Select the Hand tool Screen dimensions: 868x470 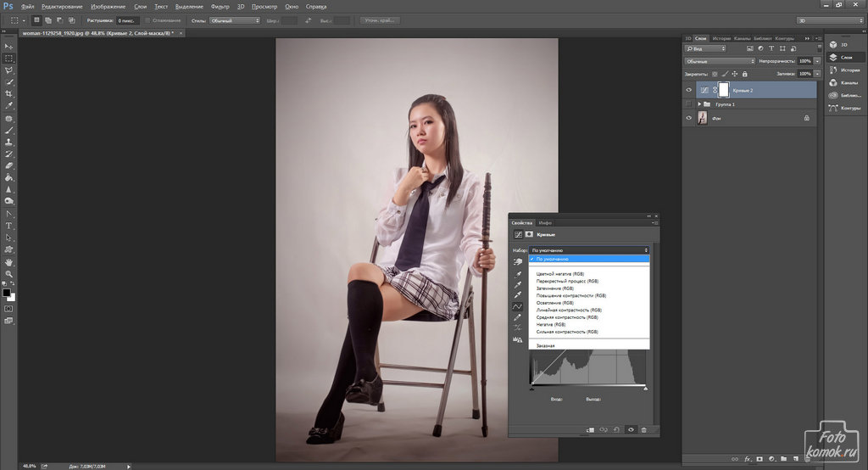8,262
